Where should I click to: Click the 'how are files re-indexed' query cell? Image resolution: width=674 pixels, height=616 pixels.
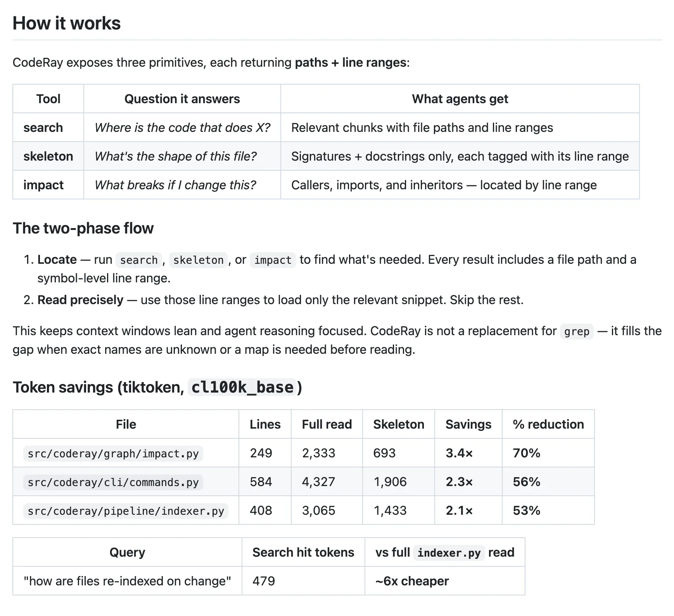[x=127, y=581]
